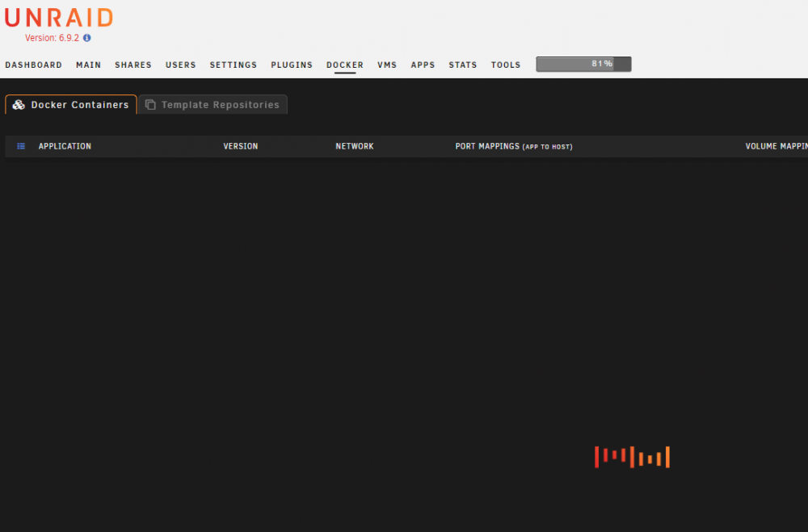Open the Dashboard menu
The height and width of the screenshot is (532, 808).
click(x=33, y=65)
